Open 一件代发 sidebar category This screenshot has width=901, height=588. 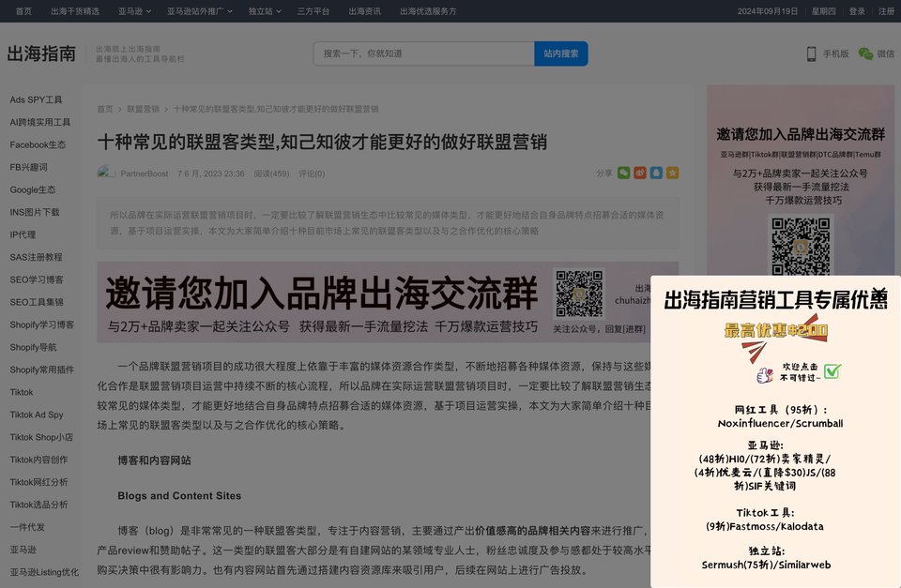click(27, 526)
